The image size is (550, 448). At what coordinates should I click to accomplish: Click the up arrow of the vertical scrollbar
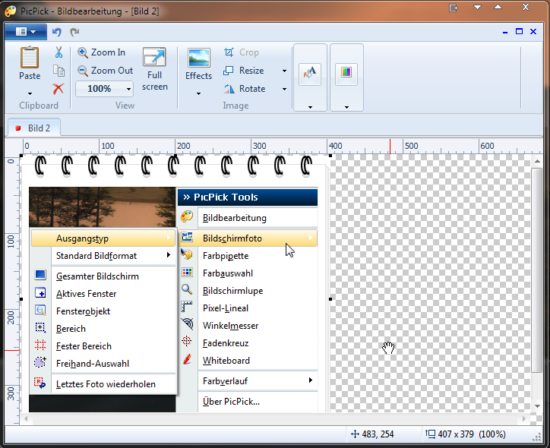tap(537, 162)
